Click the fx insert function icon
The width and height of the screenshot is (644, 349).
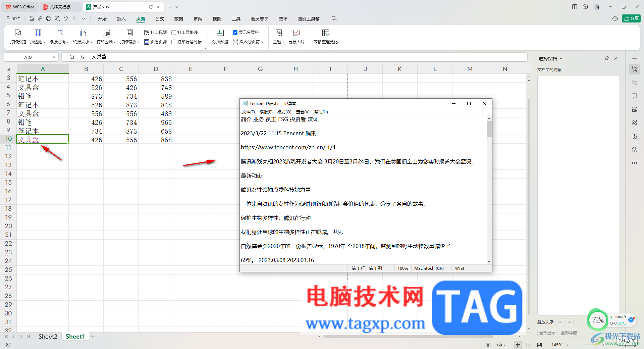click(x=82, y=57)
